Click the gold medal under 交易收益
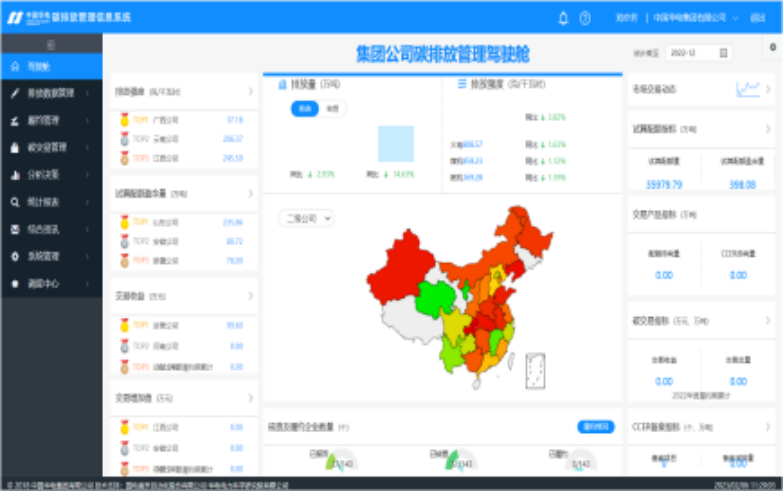The width and height of the screenshot is (783, 492). (x=124, y=326)
